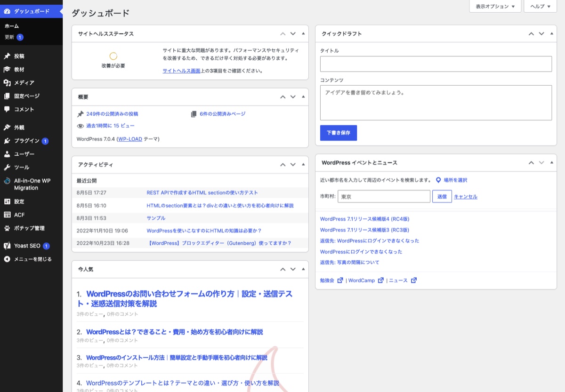Click the wrench icon beside ツール

click(7, 168)
